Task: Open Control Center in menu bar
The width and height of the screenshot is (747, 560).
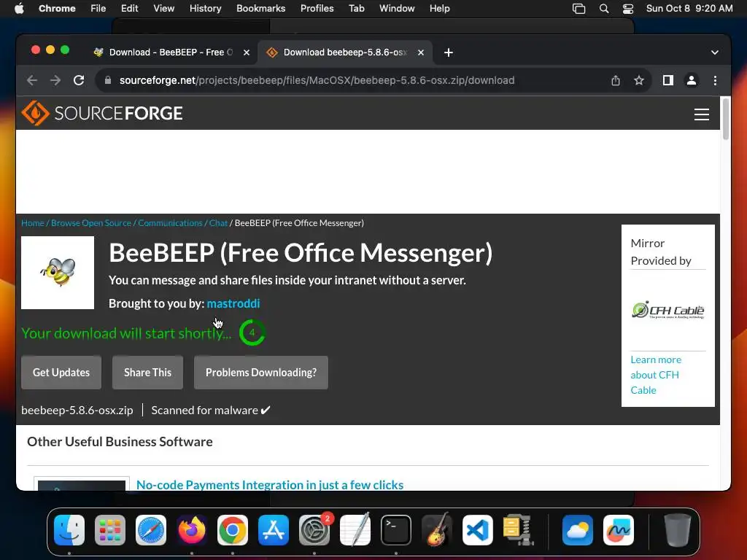Action: tap(628, 9)
